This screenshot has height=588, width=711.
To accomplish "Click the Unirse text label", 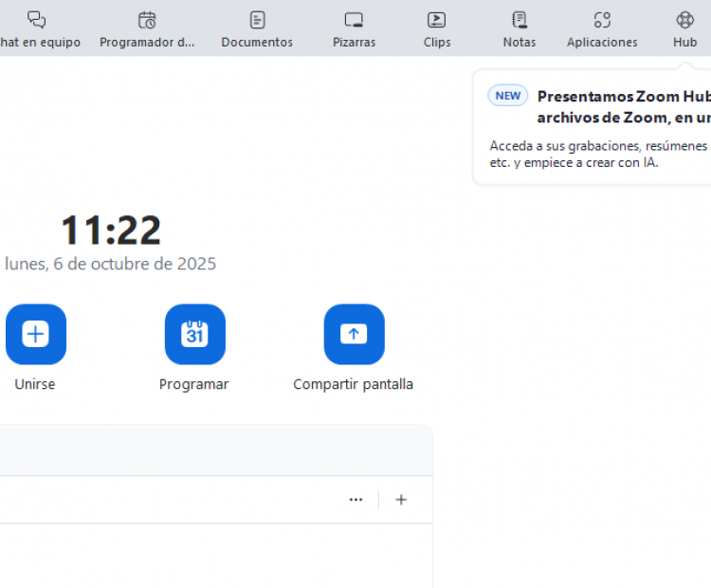I will coord(35,384).
